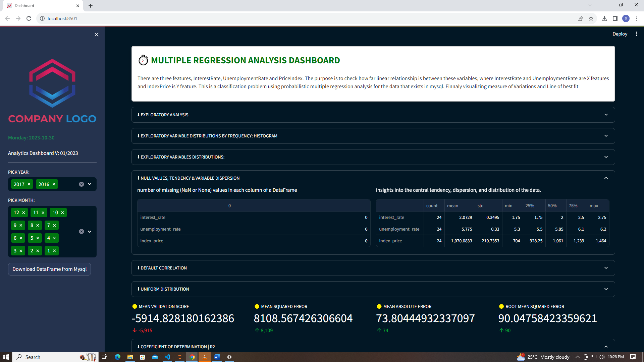644x362 pixels.
Task: Click the reload page icon
Action: tap(29, 18)
